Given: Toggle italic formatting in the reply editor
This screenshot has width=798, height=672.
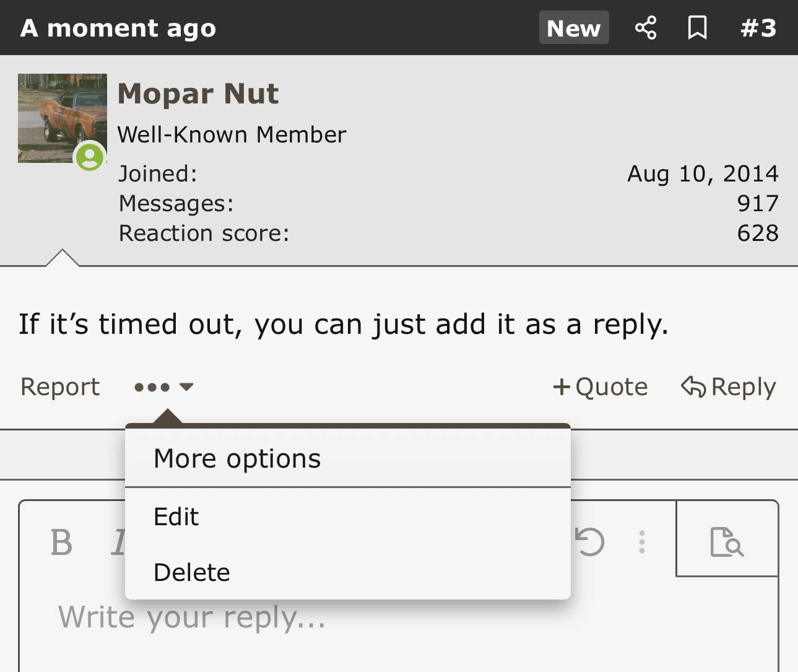Looking at the screenshot, I should (x=118, y=543).
